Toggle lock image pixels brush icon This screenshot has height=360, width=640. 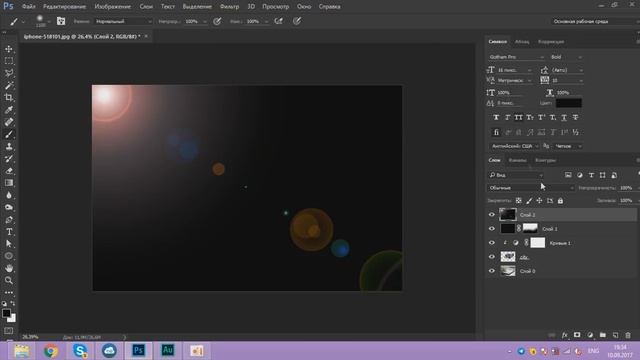tap(529, 200)
